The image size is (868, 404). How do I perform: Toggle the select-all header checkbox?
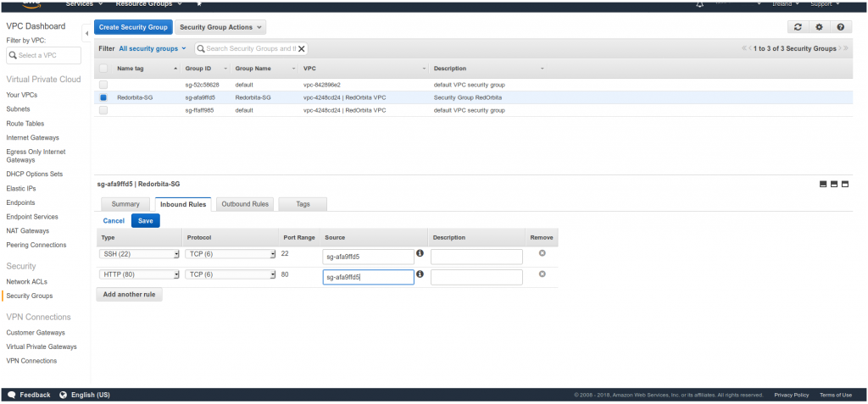click(x=103, y=68)
